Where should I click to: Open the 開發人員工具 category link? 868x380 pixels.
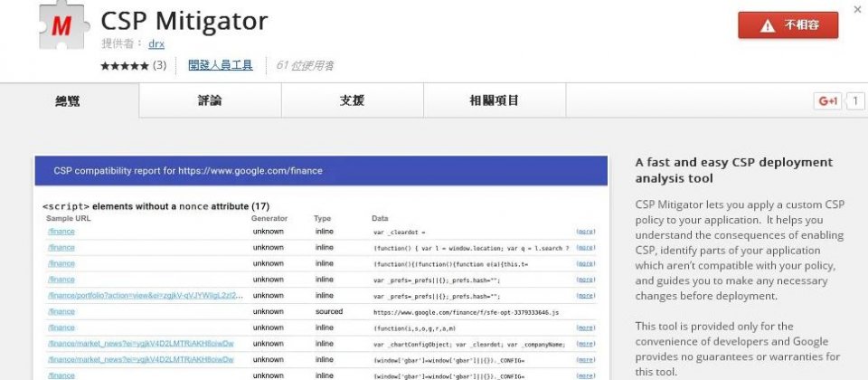coord(221,65)
